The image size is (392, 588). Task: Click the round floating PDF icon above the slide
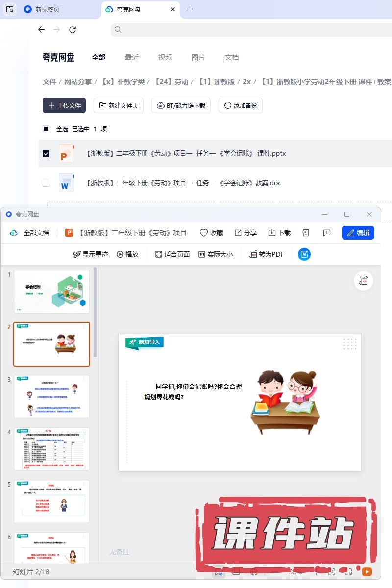364,281
